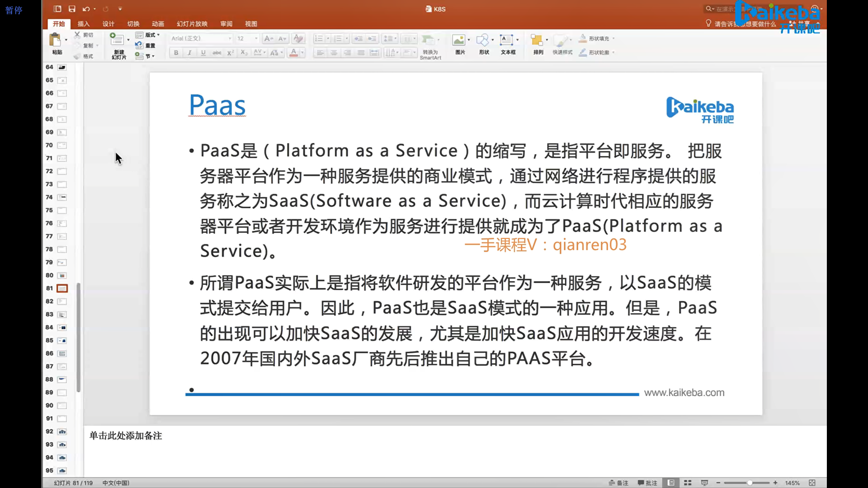This screenshot has height=488, width=868.
Task: Open the Shapes (形状) gallery icon
Action: pyautogui.click(x=482, y=40)
